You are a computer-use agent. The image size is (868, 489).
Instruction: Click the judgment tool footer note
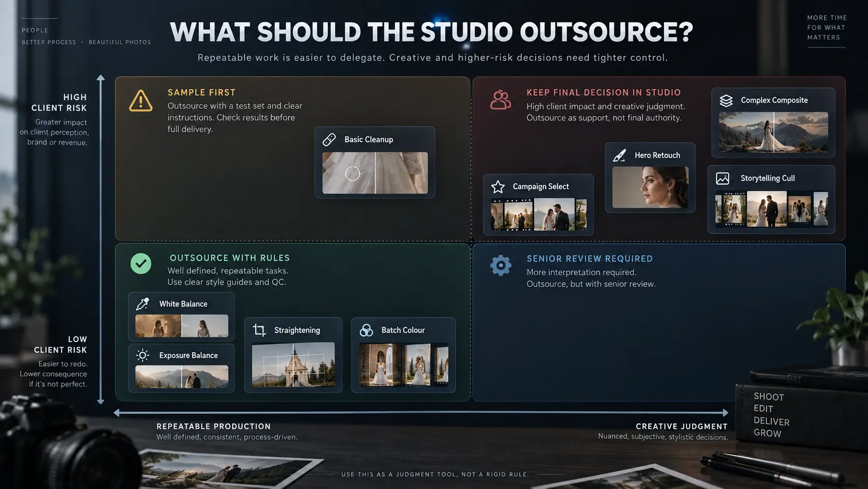(435, 474)
